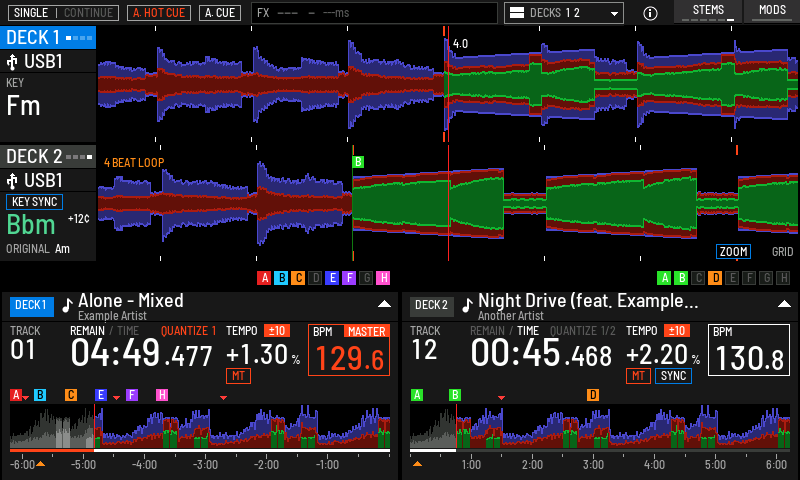
Task: Select gray hot cue G in right row
Action: click(766, 278)
